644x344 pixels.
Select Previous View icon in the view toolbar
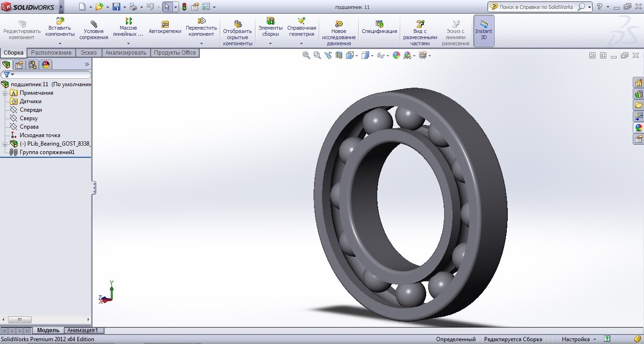[x=328, y=56]
